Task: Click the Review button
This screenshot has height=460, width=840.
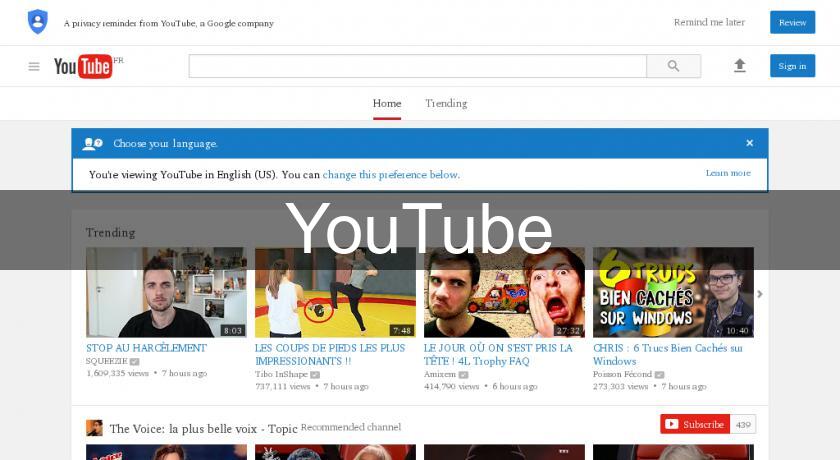Action: pos(792,22)
